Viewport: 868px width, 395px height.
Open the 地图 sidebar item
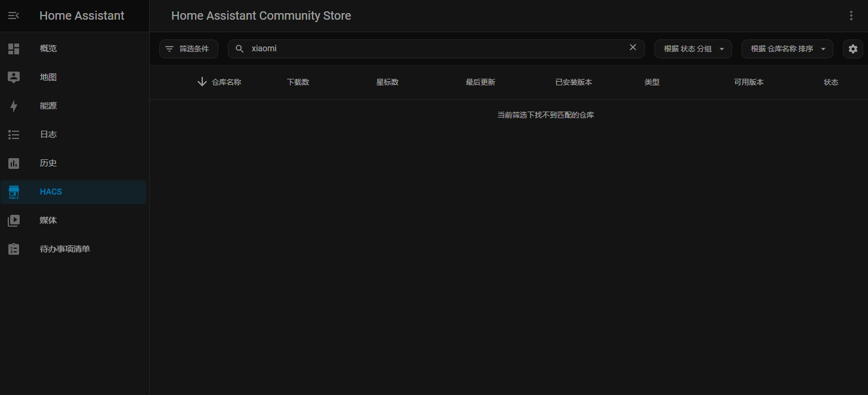[73, 78]
